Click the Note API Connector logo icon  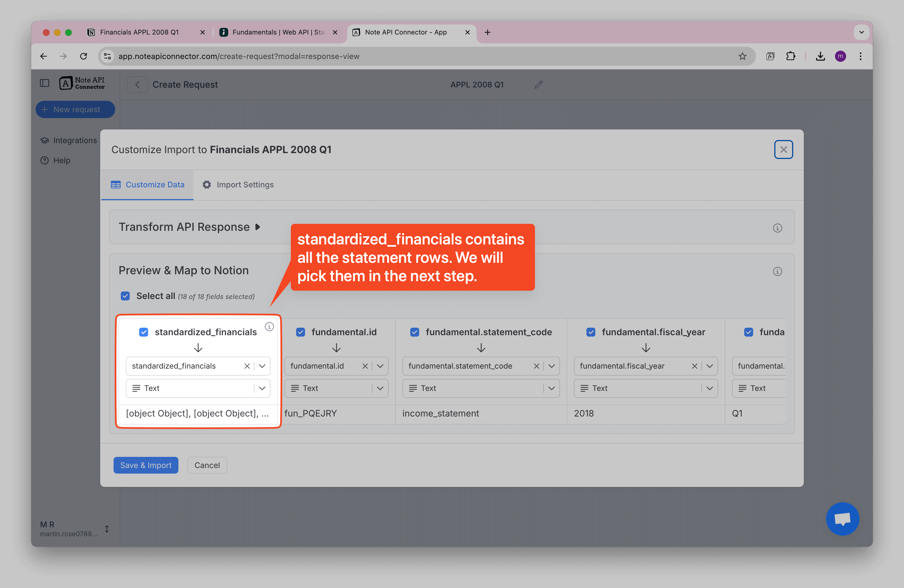click(x=66, y=83)
